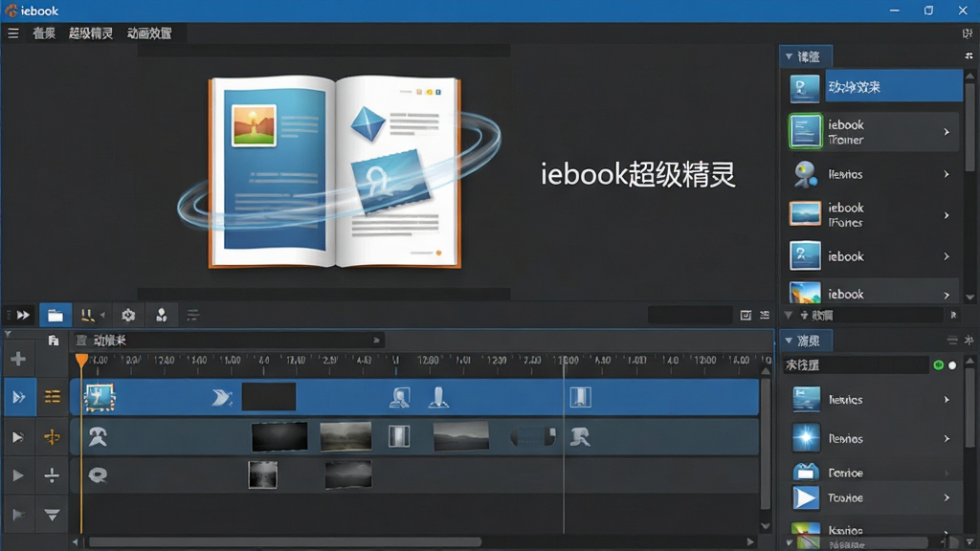Click the microphone-like icon on first track
The height and width of the screenshot is (551, 980).
438,397
